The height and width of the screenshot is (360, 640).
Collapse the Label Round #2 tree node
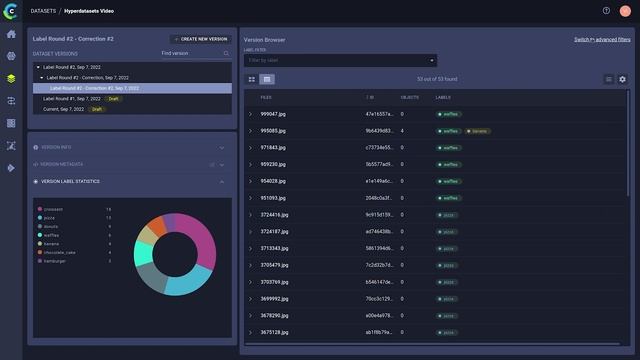click(x=38, y=67)
